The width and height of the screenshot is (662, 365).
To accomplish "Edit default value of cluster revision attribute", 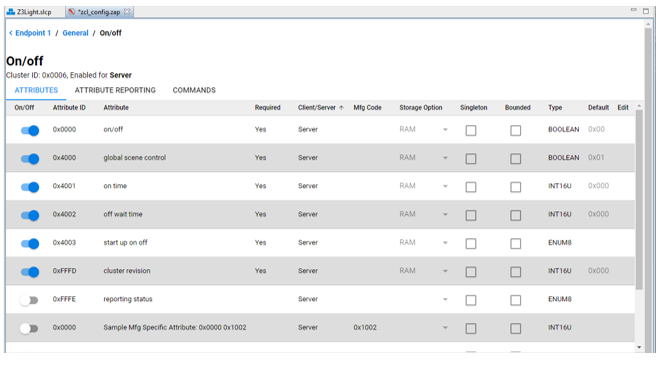I will [598, 271].
